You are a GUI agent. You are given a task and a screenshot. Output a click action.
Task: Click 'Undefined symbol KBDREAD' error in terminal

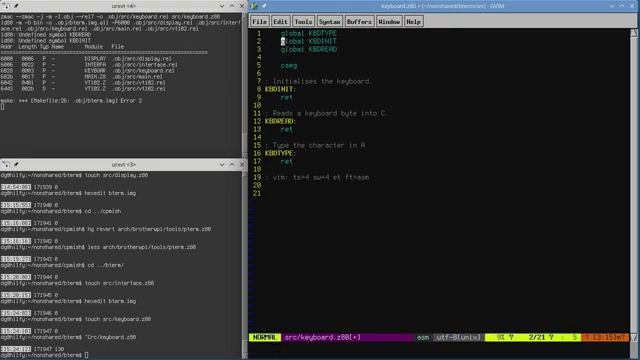click(46, 35)
